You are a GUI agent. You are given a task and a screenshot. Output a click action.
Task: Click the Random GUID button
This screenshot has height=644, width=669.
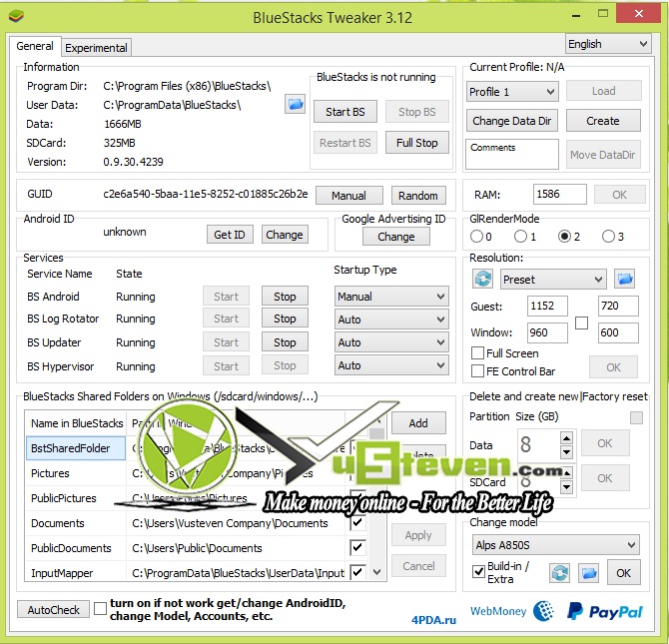(x=418, y=196)
